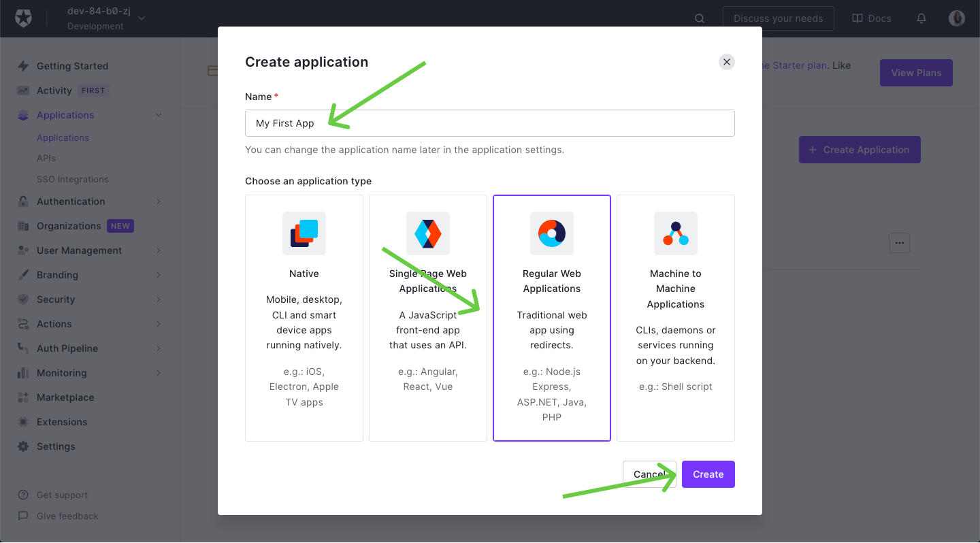Image resolution: width=980 pixels, height=543 pixels.
Task: Open your profile avatar menu
Action: click(956, 18)
